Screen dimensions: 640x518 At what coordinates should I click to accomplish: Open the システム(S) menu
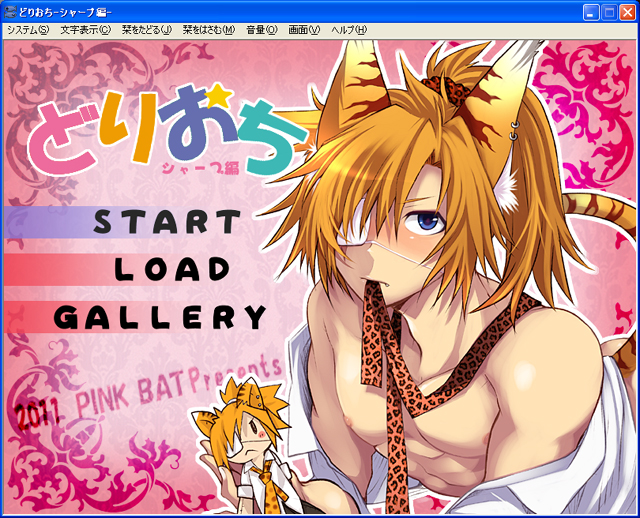pos(28,30)
